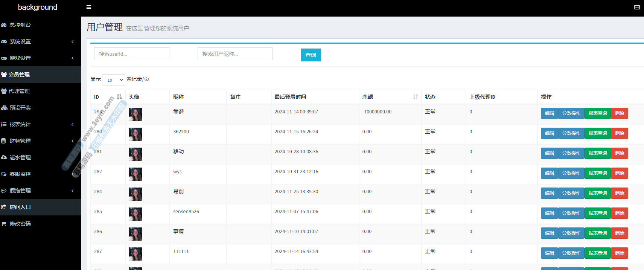The image size is (644, 270).
Task: Delete user 362200
Action: 619,133
